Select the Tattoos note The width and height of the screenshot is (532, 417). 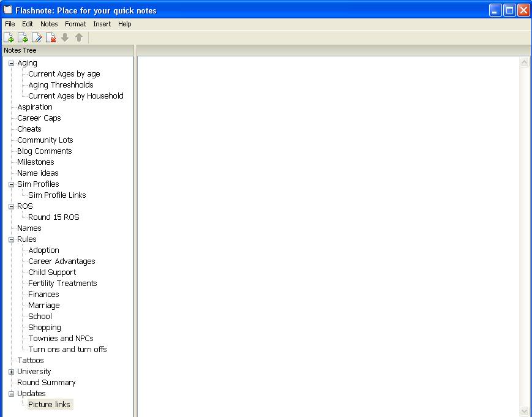[31, 361]
